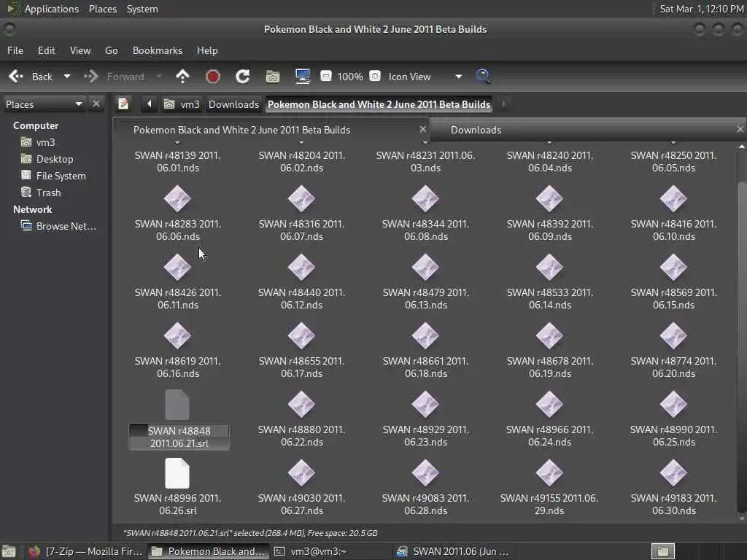Click the SWAN r48848 2011.06.21.srl file icon
Image resolution: width=747 pixels, height=560 pixels.
tap(177, 405)
